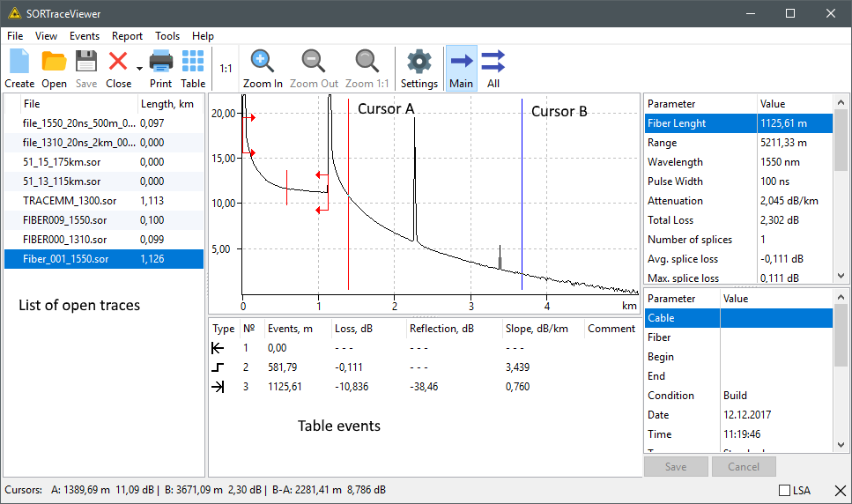Open the Tools menu
The image size is (852, 504).
167,36
